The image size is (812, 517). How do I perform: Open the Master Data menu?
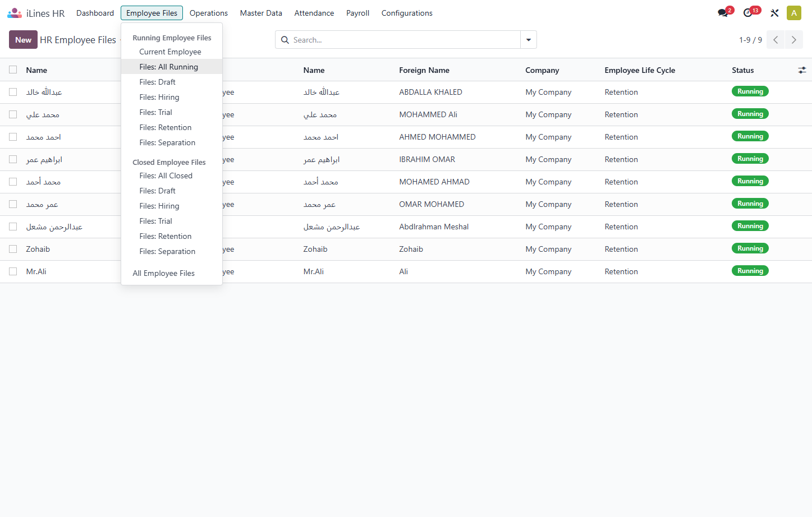point(261,13)
